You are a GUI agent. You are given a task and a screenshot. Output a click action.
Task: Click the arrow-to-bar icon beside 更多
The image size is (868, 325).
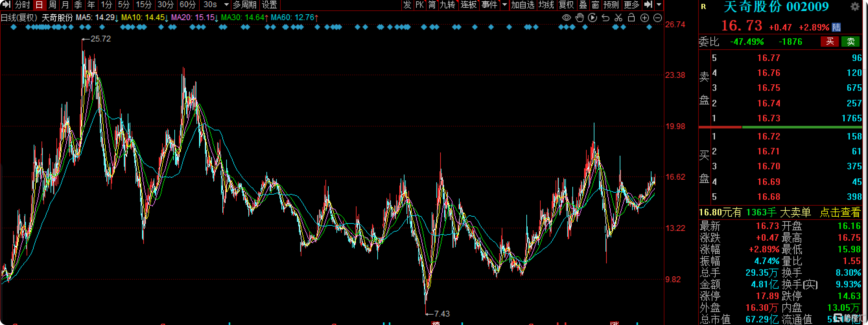648,5
